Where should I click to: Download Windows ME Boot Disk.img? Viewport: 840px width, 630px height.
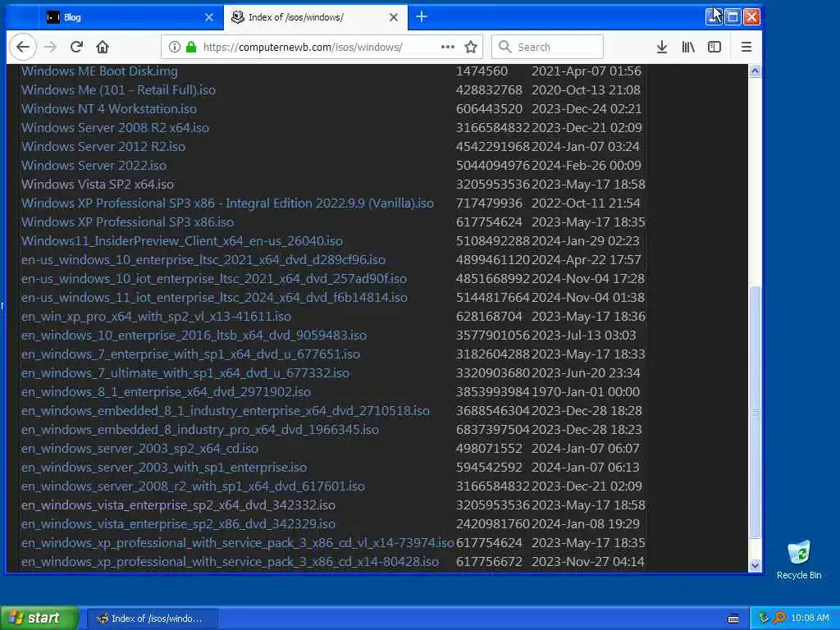[99, 71]
